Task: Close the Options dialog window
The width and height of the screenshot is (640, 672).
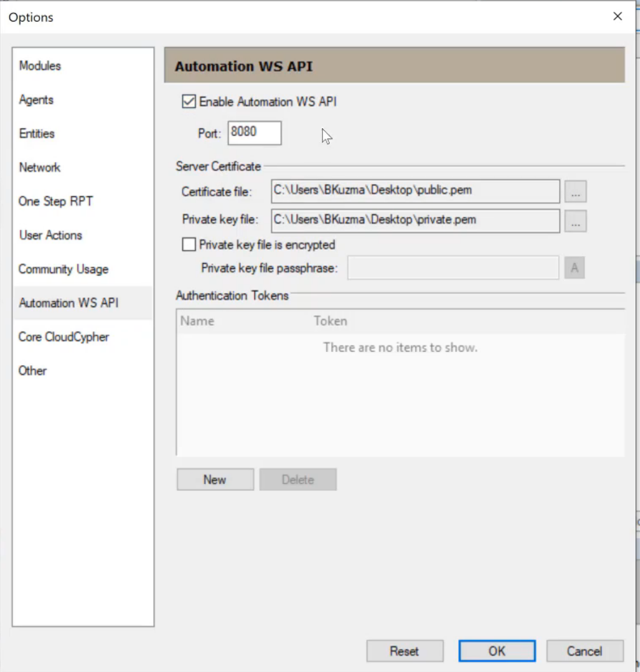Action: pos(617,17)
